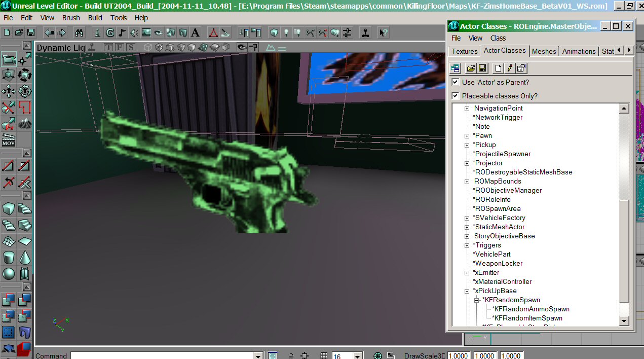
Task: Select the Cylinder brush builder
Action: (9, 257)
